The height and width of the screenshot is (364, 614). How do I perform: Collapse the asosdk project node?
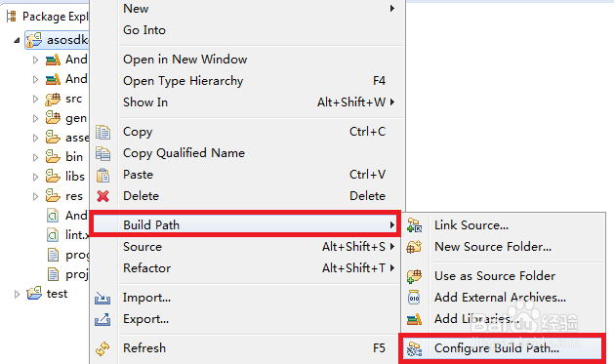[17, 40]
